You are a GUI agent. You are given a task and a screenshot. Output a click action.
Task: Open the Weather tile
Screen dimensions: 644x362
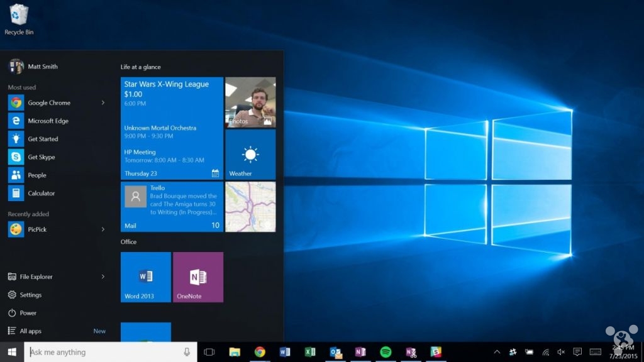(250, 155)
